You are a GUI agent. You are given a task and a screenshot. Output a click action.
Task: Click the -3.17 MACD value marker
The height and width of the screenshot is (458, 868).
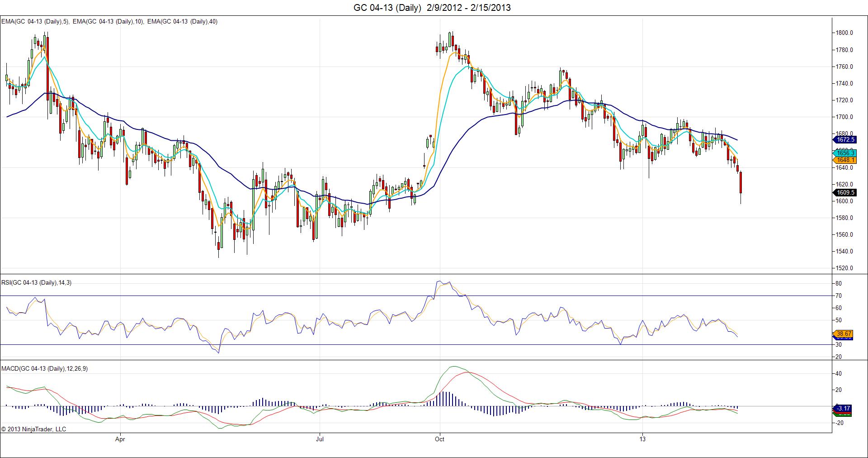point(843,408)
